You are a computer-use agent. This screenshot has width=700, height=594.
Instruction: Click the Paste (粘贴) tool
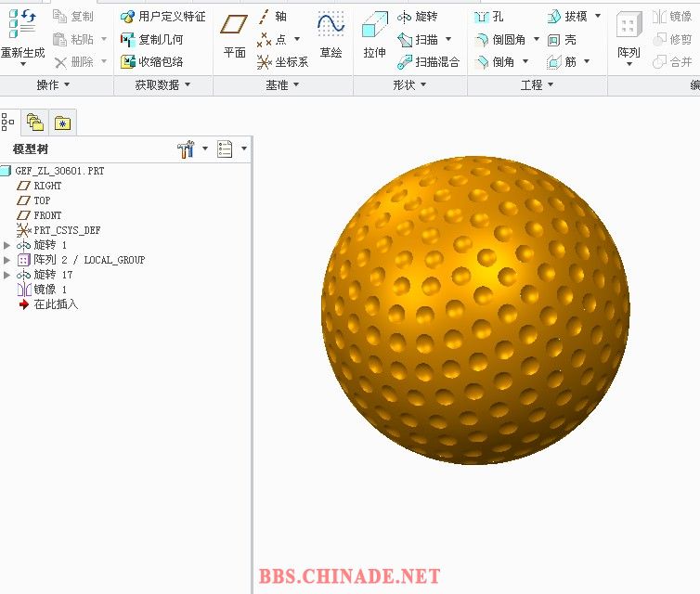click(x=73, y=39)
